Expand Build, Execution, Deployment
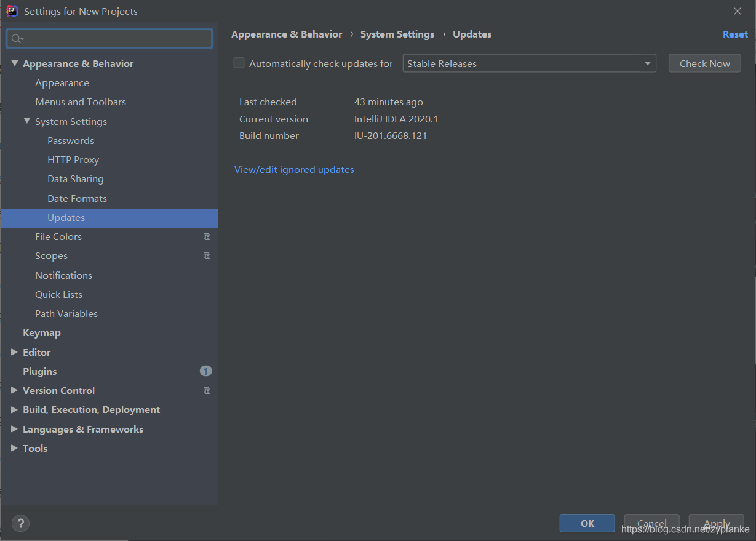Screen dimensions: 756x541 click(14, 409)
